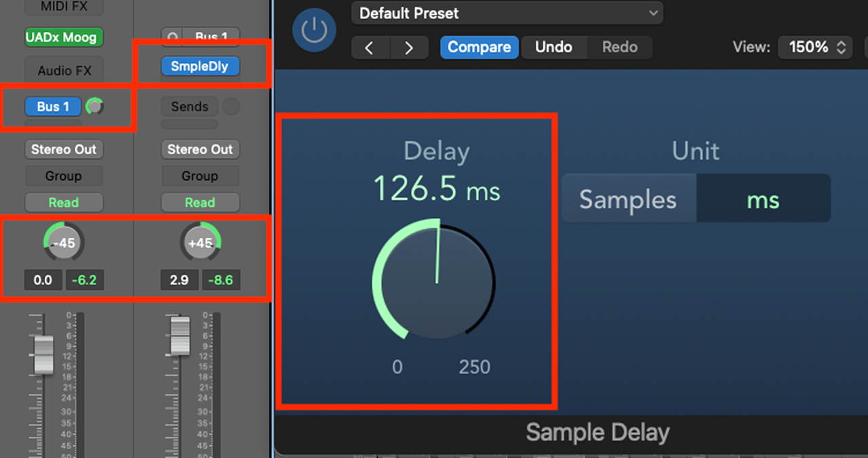Image resolution: width=868 pixels, height=458 pixels.
Task: Click the Bus 1 send level knob
Action: 95,107
